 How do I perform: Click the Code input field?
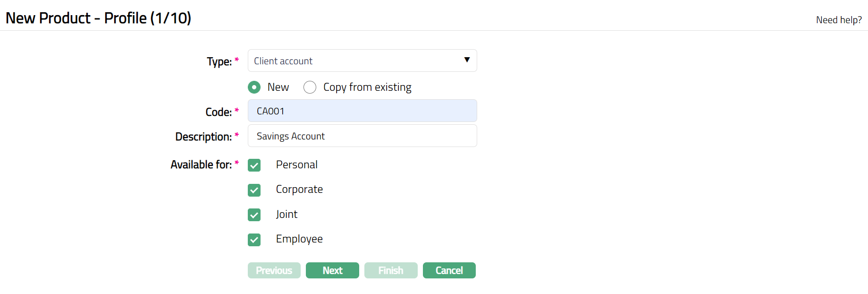pos(362,111)
